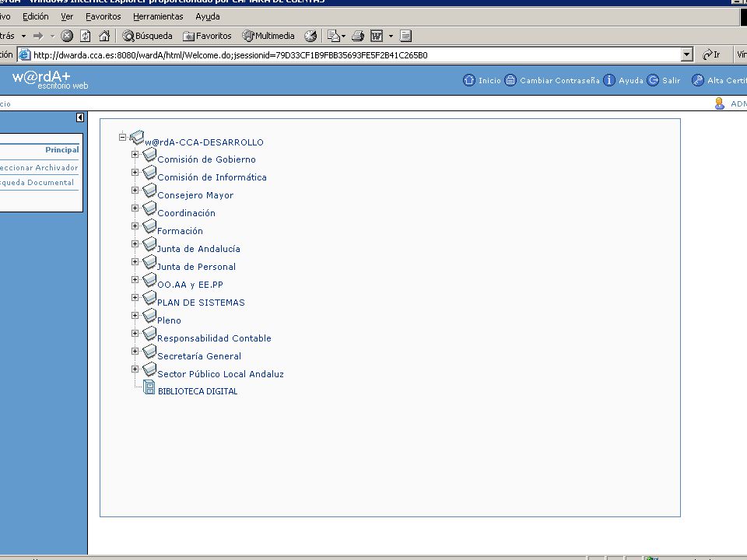Expand the Junta de Personal node

(x=135, y=262)
